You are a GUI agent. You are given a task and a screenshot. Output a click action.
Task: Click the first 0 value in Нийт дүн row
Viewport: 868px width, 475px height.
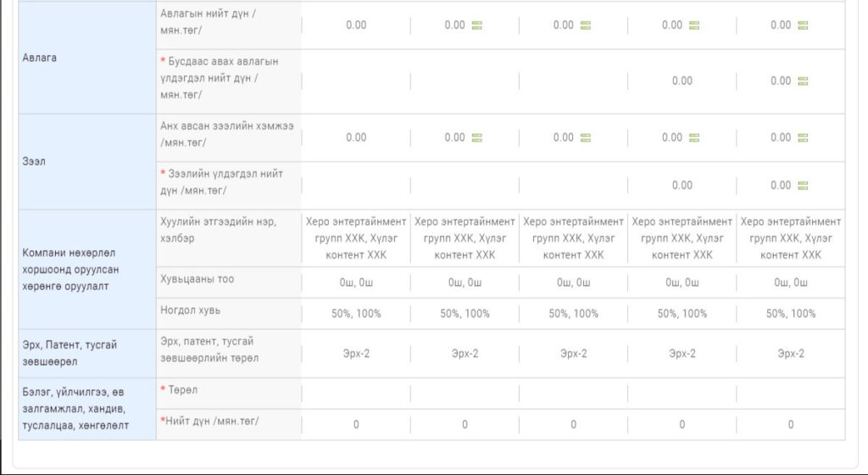pyautogui.click(x=356, y=424)
